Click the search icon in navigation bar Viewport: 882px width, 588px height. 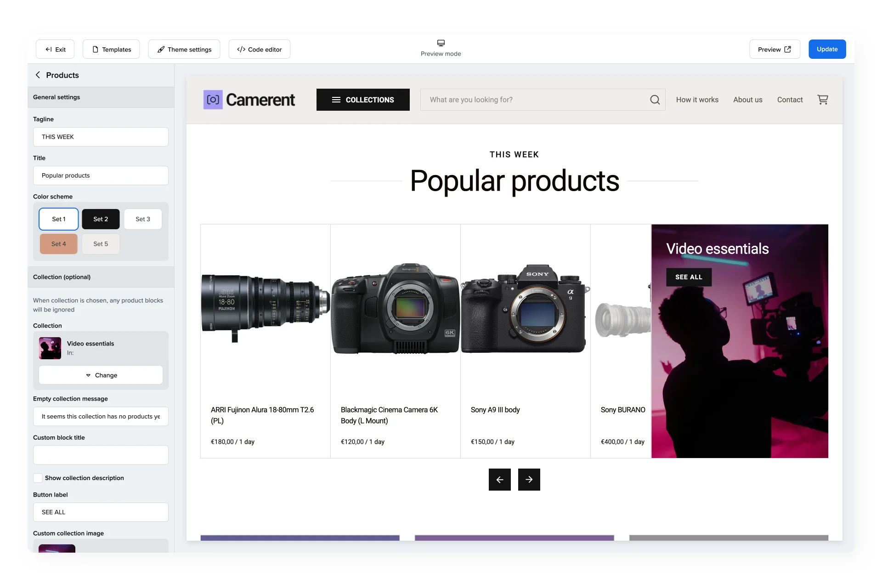pos(655,99)
